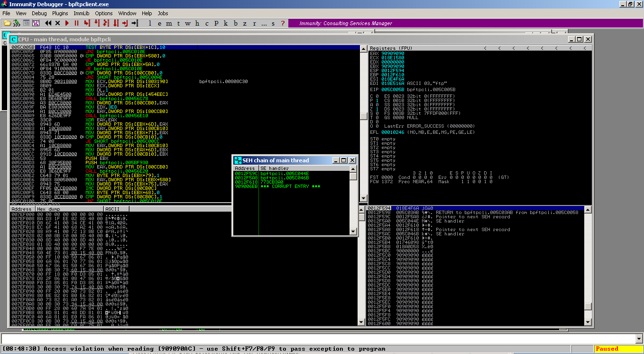Open the Options menu

[104, 13]
